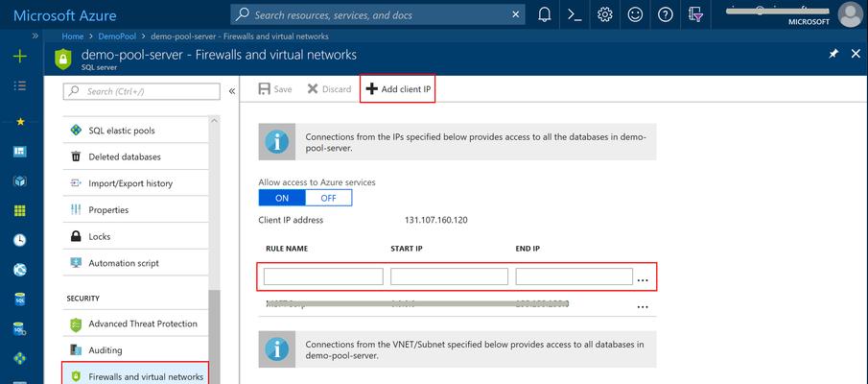Open Favorites star in sidebar
The image size is (868, 384).
tap(20, 121)
